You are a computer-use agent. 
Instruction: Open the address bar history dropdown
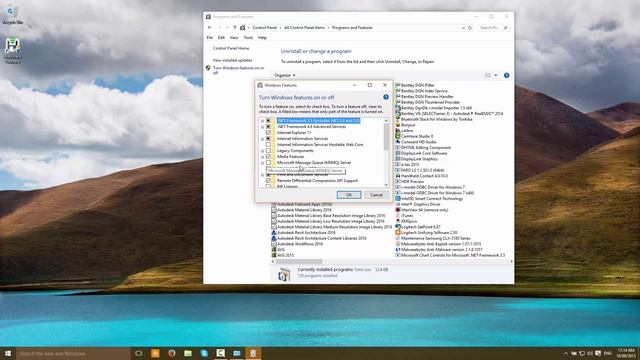463,28
